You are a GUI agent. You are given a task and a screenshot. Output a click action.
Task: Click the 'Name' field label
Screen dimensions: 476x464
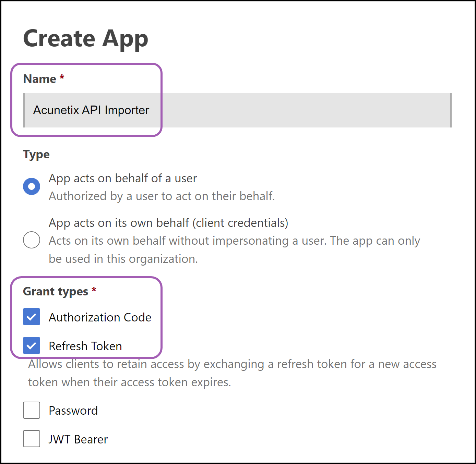click(x=40, y=79)
